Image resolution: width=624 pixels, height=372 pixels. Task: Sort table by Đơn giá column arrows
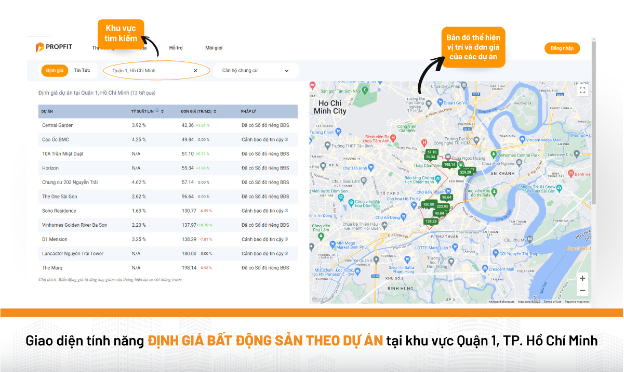pos(215,111)
